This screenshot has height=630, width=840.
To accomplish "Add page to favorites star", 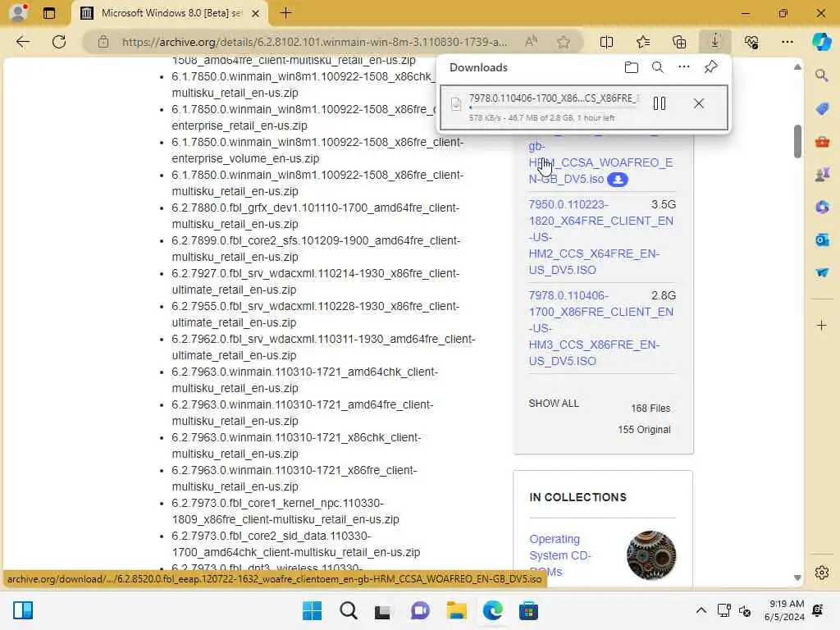I will point(563,42).
